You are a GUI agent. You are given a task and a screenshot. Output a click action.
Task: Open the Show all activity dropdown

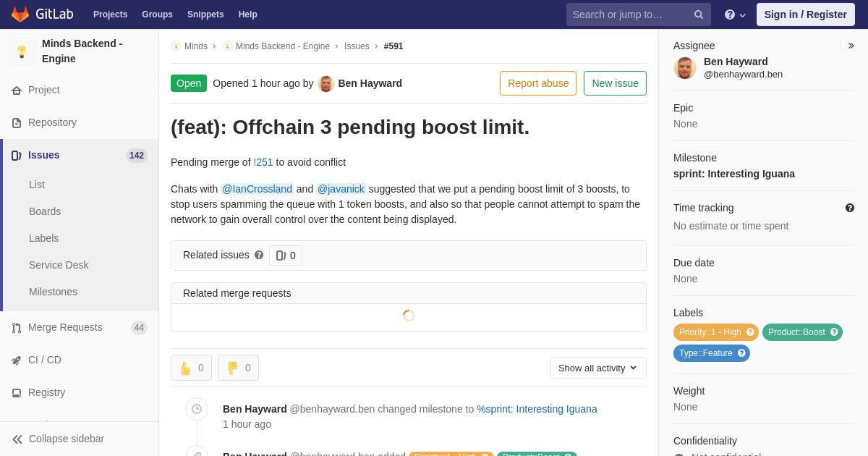coord(598,368)
